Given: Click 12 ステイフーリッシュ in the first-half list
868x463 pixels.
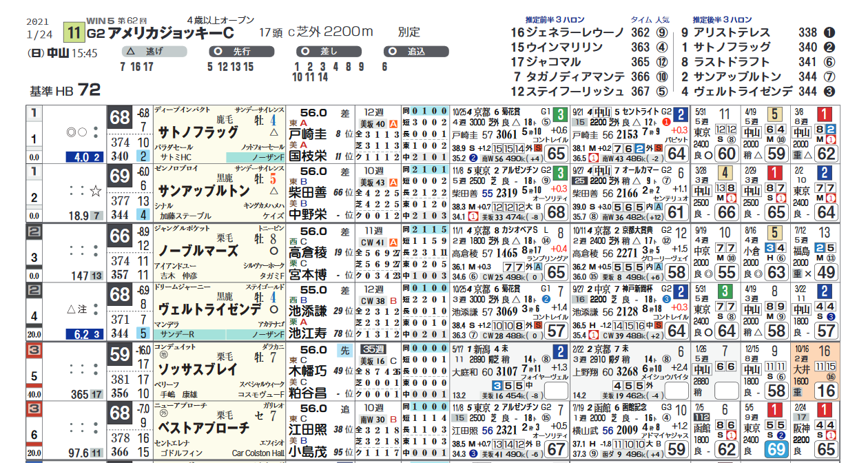Looking at the screenshot, I should (x=568, y=92).
